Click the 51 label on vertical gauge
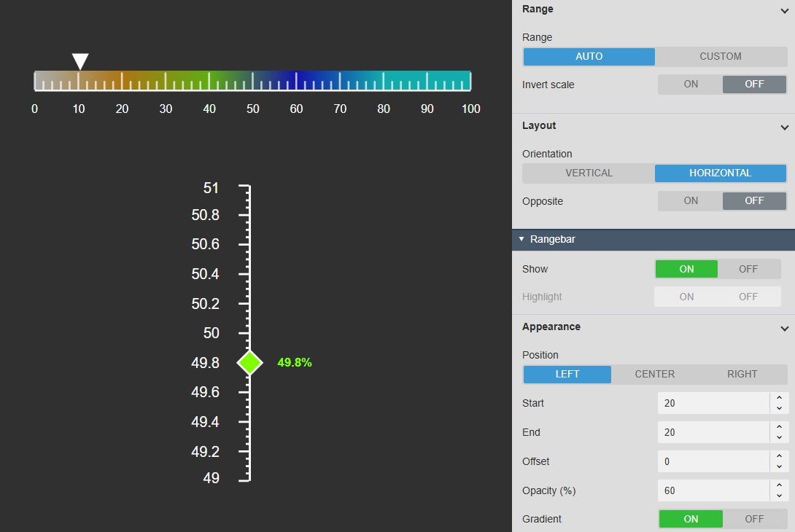The height and width of the screenshot is (532, 795). click(211, 188)
